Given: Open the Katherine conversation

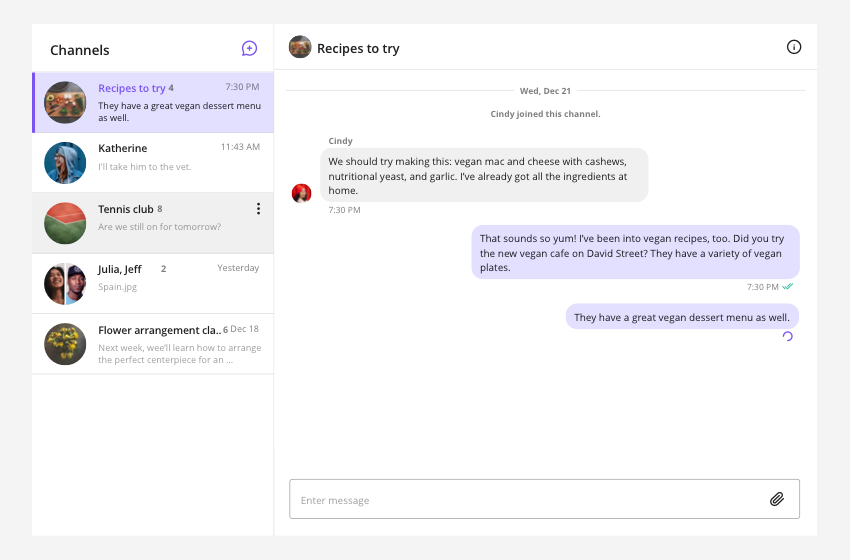Looking at the screenshot, I should pos(153,163).
